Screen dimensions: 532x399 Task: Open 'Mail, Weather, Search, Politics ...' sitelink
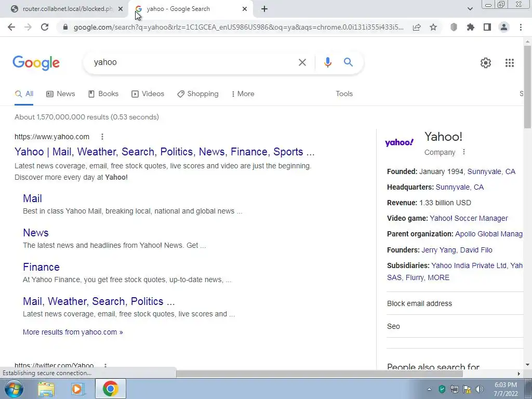(99, 301)
